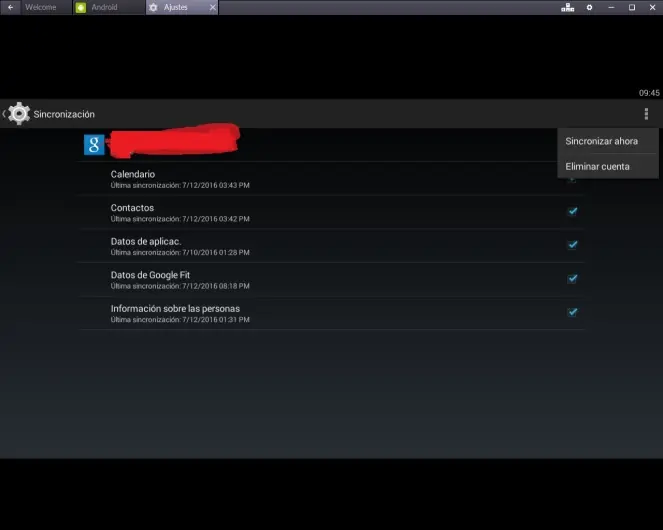Click the blue Google account icon
This screenshot has height=530, width=663.
tap(94, 145)
